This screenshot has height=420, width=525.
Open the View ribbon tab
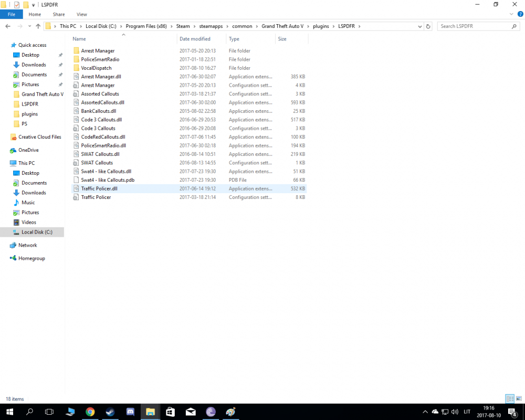pos(82,14)
